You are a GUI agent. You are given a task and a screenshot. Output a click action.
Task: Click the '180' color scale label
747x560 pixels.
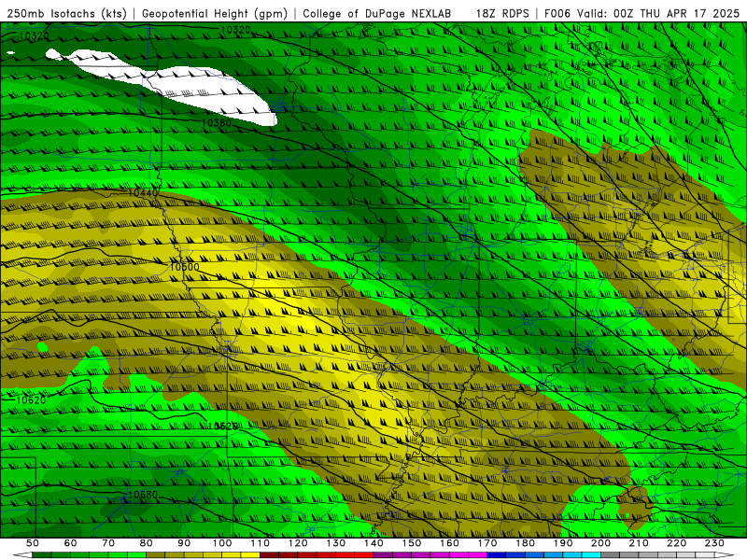[525, 543]
